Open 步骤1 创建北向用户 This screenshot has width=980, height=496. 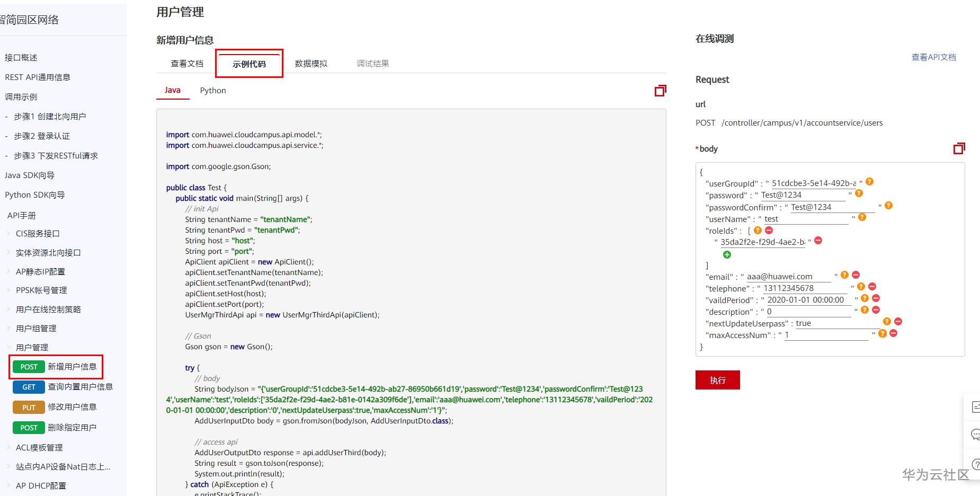(50, 117)
